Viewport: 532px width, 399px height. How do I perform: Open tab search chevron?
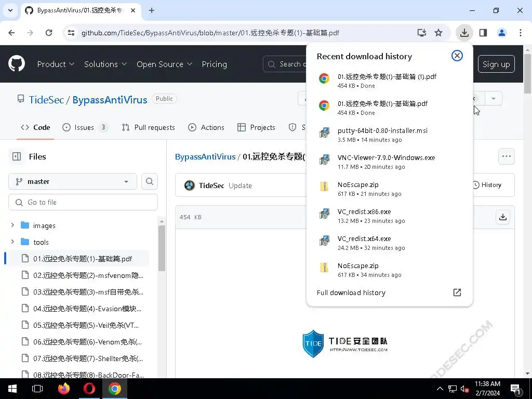[10, 10]
